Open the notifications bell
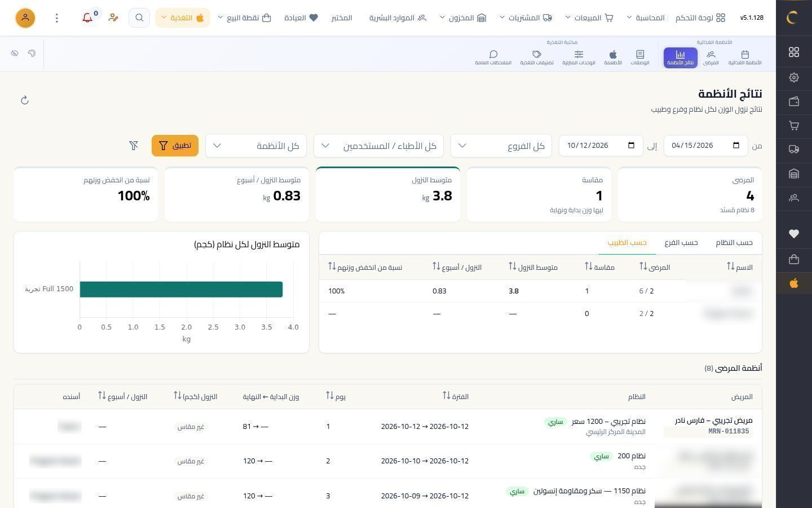Viewport: 812px width, 508px height. (87, 18)
